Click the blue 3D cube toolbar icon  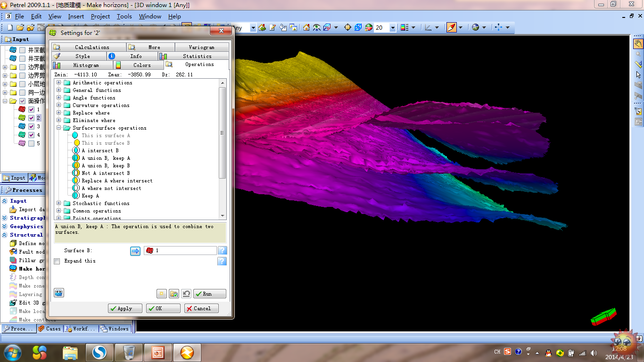click(x=358, y=28)
